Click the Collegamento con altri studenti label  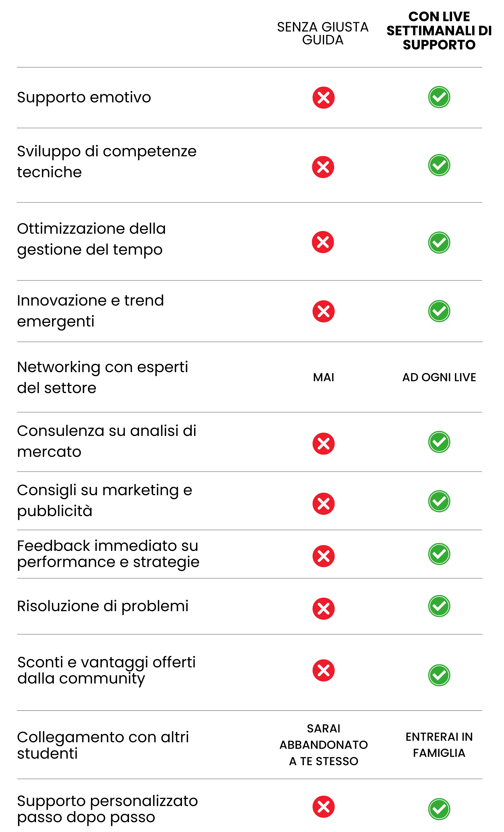pyautogui.click(x=103, y=745)
